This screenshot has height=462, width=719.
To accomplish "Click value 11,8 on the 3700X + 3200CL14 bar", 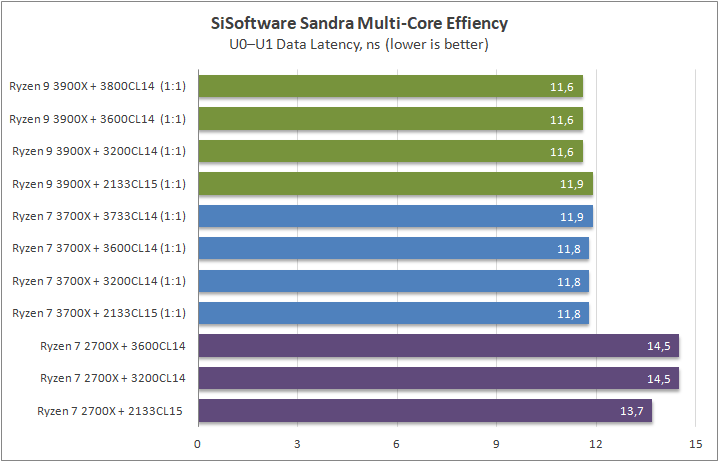I will (x=569, y=282).
